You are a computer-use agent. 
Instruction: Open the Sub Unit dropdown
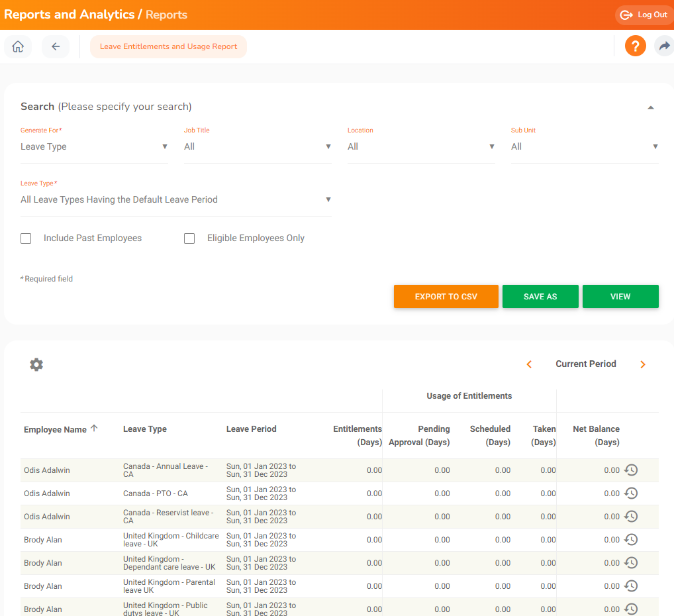click(585, 146)
